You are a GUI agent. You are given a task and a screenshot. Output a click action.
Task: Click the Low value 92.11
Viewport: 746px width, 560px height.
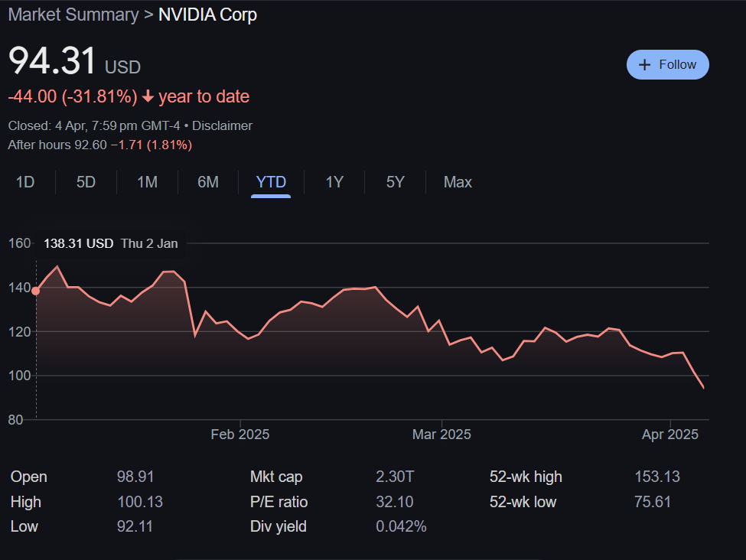point(135,526)
